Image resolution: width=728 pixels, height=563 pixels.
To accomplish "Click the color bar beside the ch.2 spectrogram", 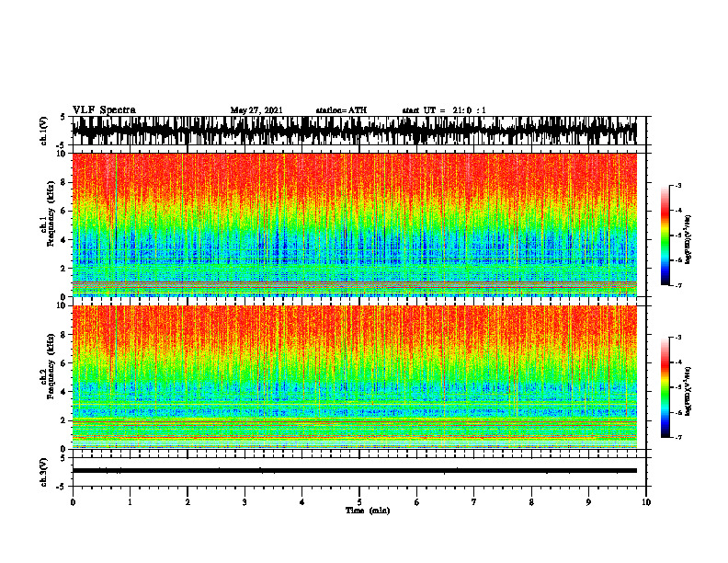I will click(665, 387).
